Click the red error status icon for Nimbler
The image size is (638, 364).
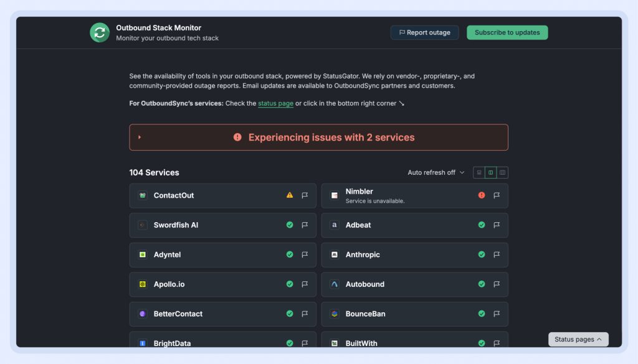[482, 195]
